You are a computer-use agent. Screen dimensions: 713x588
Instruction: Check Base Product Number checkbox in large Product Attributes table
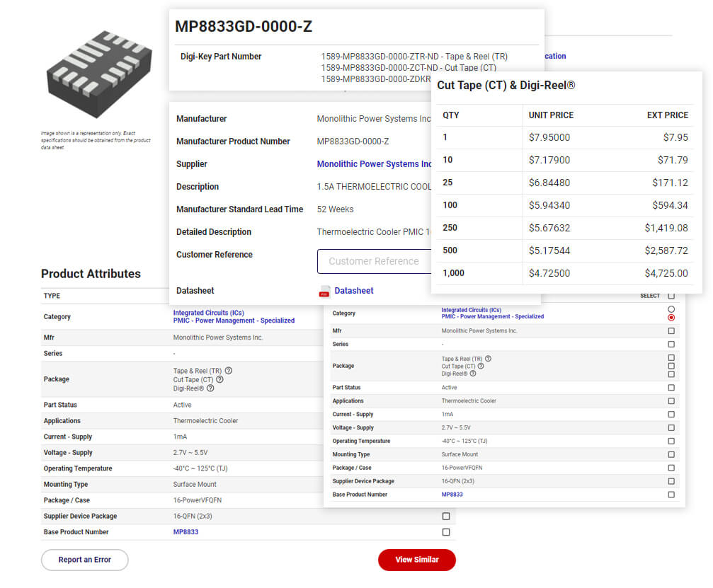click(x=446, y=532)
